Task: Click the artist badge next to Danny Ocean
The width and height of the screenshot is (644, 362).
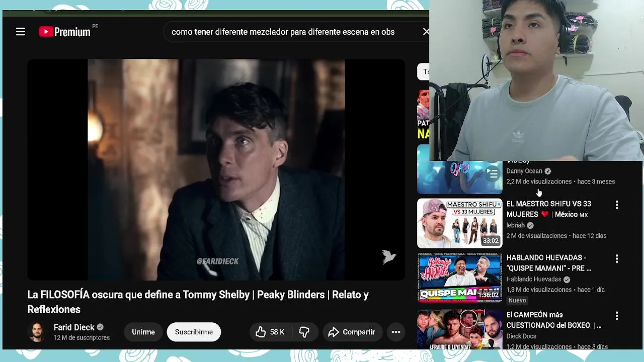Action: pos(547,171)
